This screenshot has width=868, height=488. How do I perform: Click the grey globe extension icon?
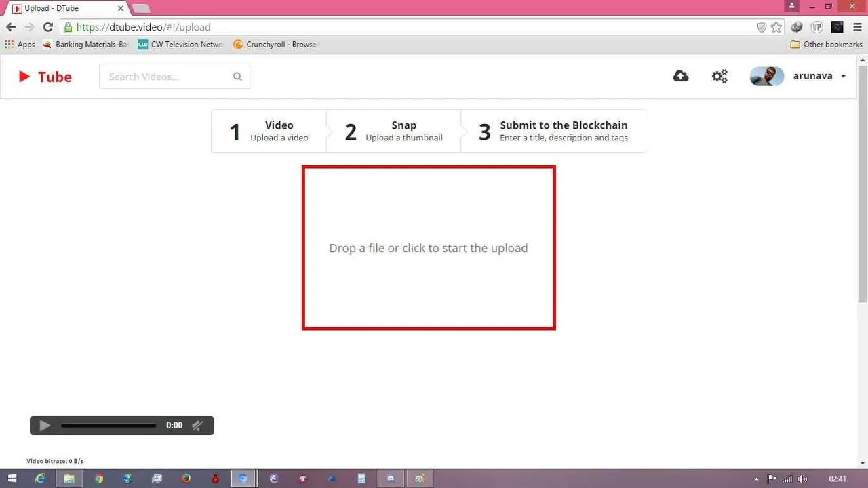pos(797,27)
